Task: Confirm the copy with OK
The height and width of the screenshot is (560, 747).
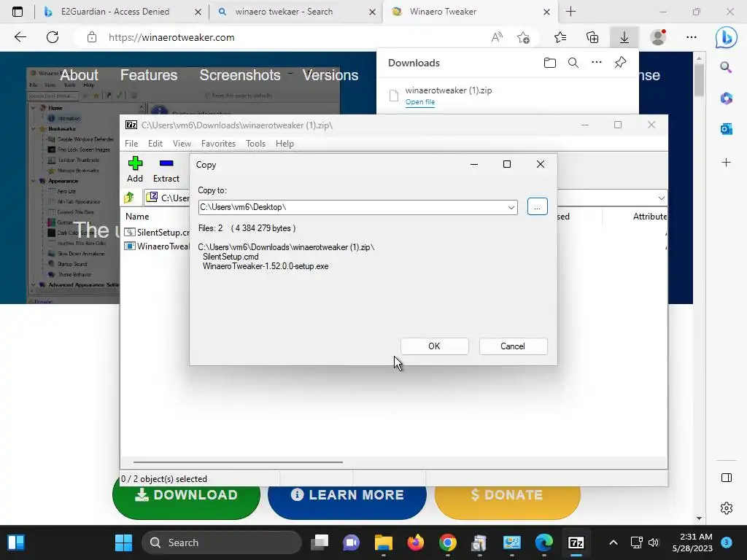Action: 435,346
